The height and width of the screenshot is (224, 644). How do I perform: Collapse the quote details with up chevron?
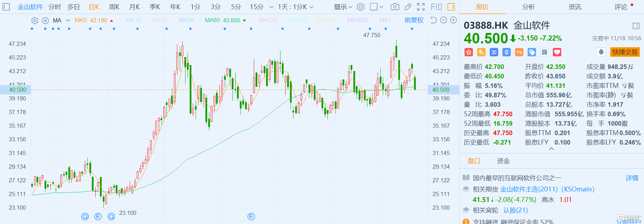click(551, 149)
